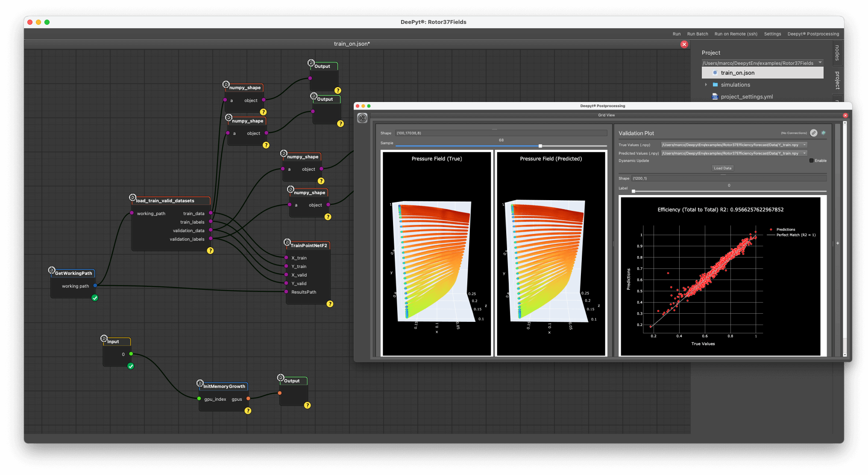Click the plus icon at Grid View edge

tap(838, 243)
